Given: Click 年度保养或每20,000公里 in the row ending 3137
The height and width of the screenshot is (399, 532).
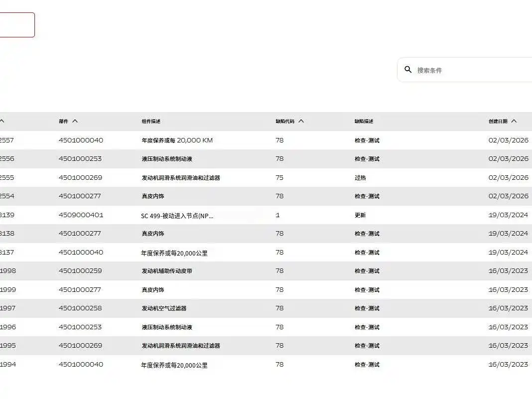Looking at the screenshot, I should coord(174,253).
